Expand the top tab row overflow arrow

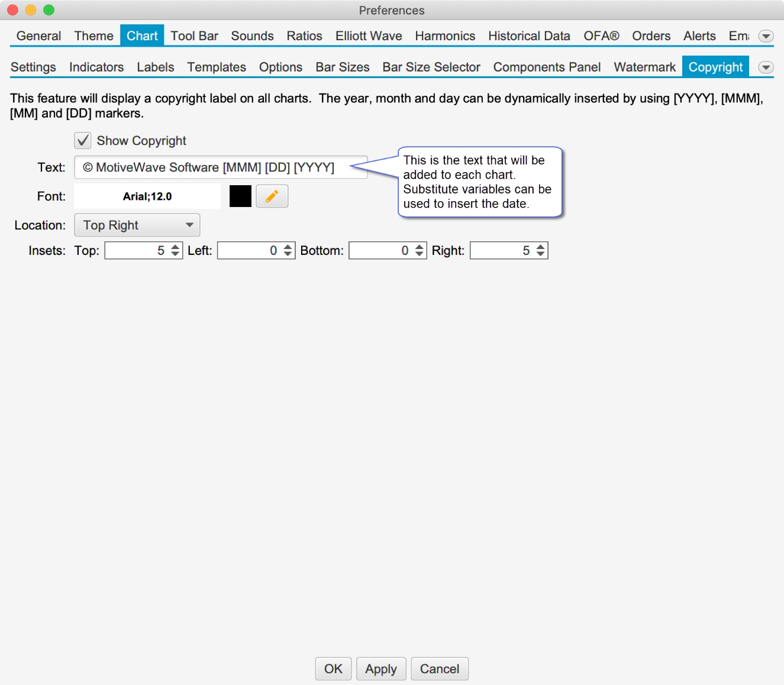[x=766, y=36]
